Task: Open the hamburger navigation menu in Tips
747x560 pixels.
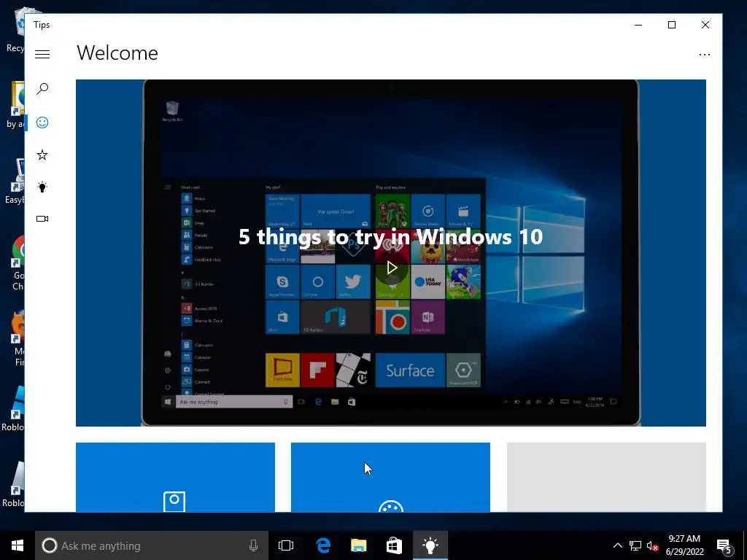Action: pos(42,54)
